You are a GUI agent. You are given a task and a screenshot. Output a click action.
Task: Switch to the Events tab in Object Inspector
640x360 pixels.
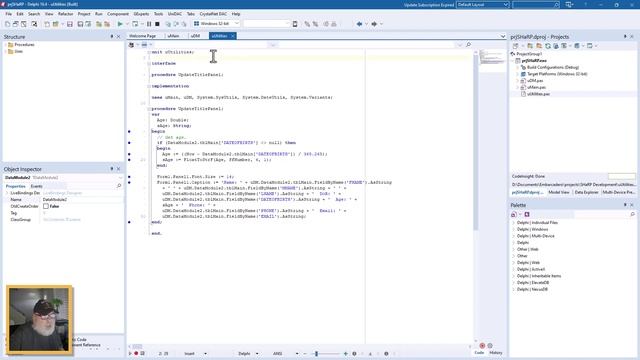tap(36, 186)
